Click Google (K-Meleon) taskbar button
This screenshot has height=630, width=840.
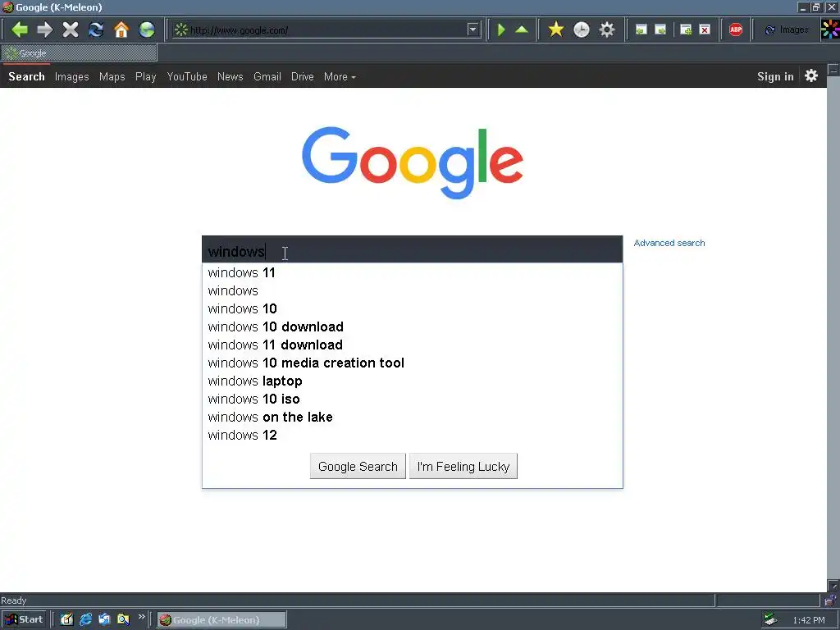(221, 620)
